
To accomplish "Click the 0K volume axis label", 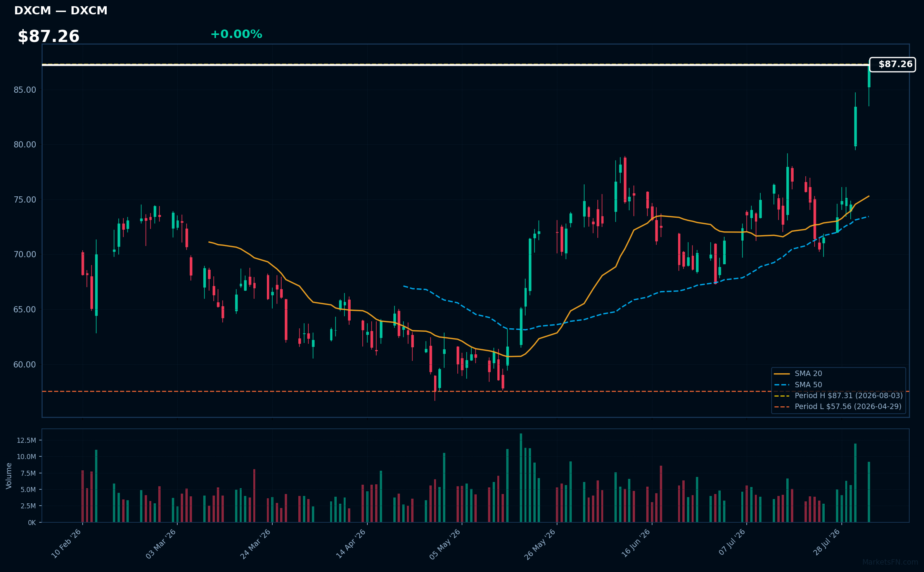I will (32, 523).
